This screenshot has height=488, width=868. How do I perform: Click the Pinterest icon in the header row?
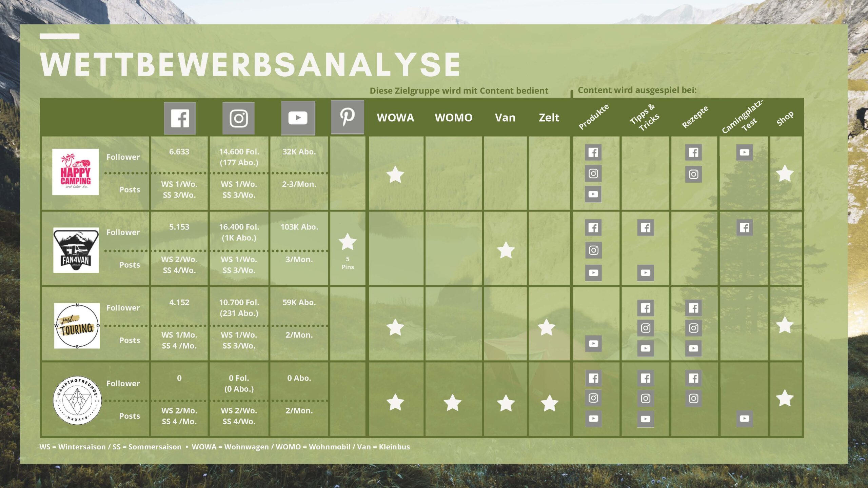(x=347, y=117)
